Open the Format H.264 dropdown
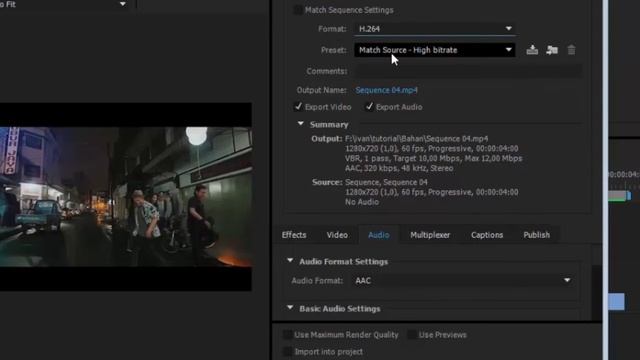 (435, 29)
